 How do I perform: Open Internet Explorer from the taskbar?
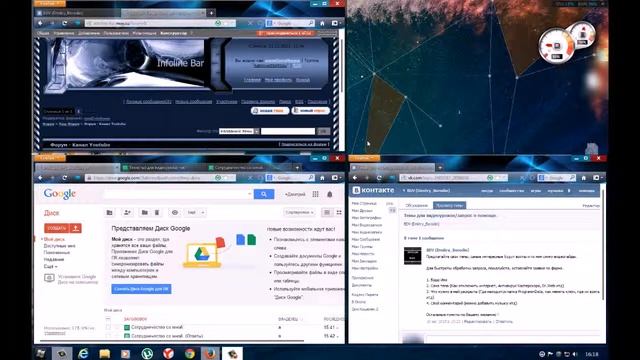click(x=83, y=353)
